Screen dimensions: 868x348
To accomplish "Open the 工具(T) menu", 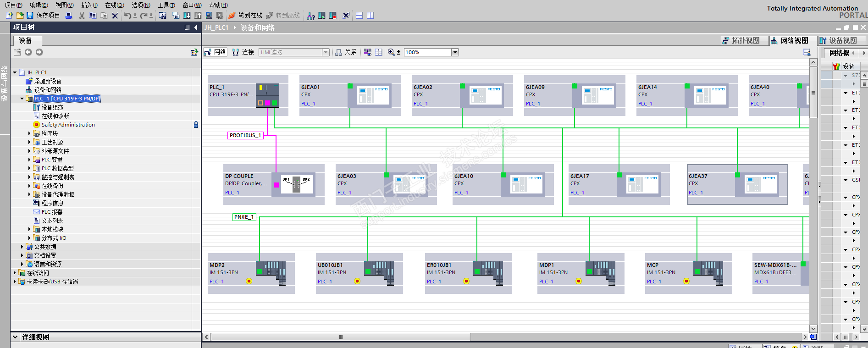I will (166, 5).
